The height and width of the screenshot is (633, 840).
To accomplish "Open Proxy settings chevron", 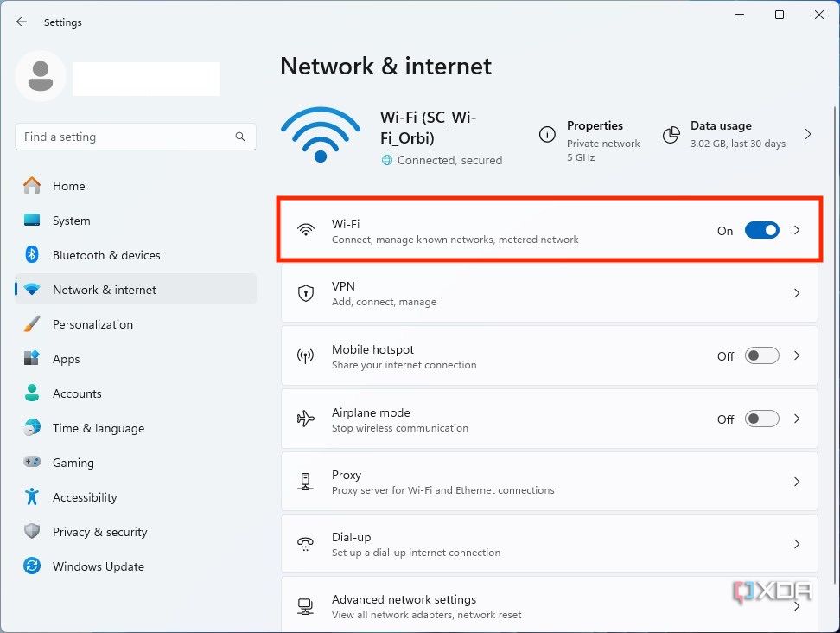I will (797, 482).
